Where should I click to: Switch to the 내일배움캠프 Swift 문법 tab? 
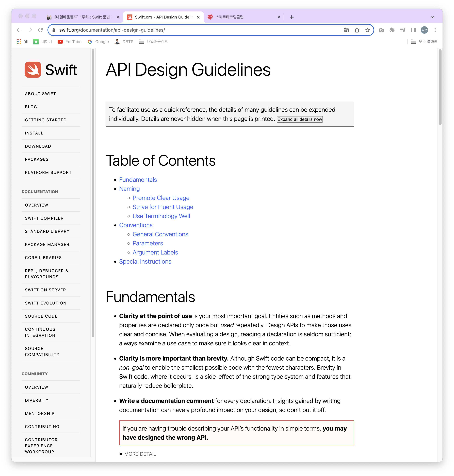pos(83,17)
